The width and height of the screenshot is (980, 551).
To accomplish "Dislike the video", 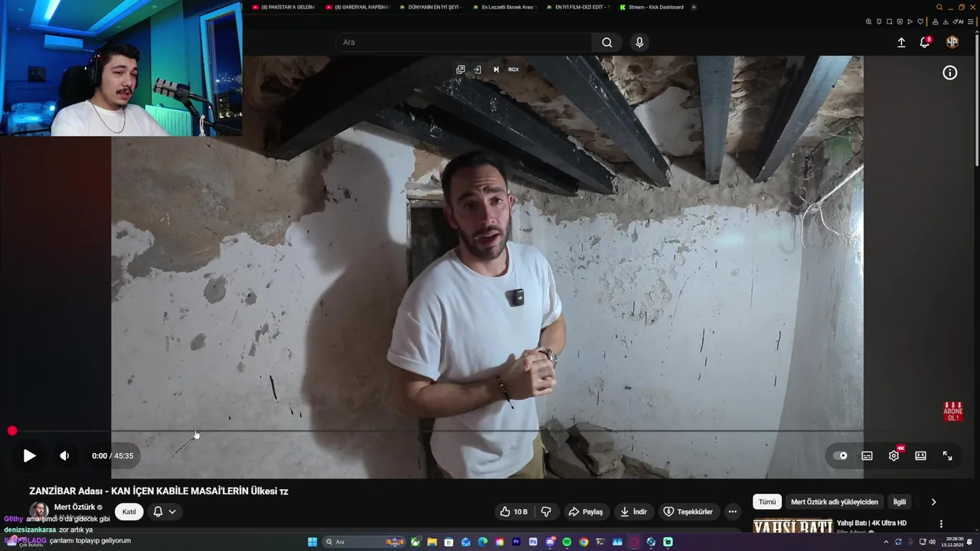I will coord(546,511).
